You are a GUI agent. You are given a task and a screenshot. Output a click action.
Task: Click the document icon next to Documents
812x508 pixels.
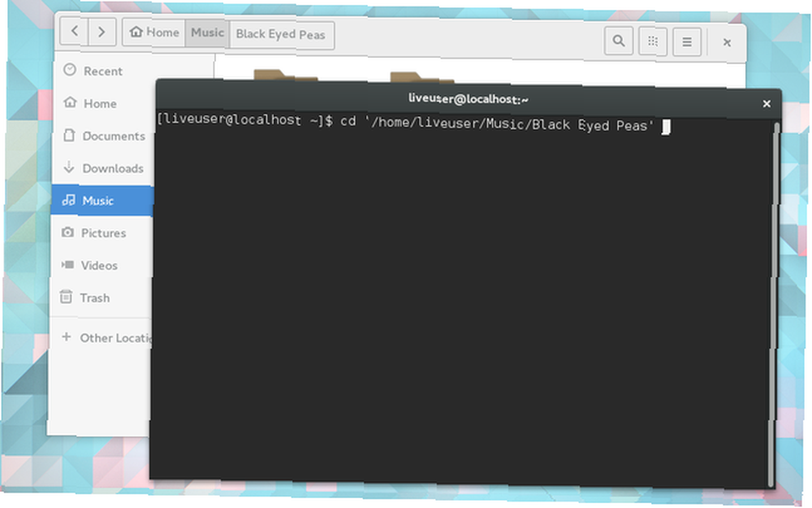point(69,135)
